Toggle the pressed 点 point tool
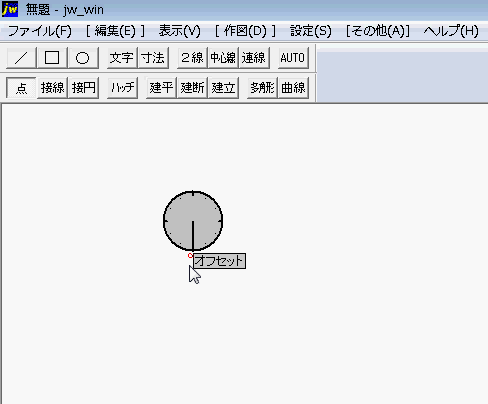 pos(21,88)
